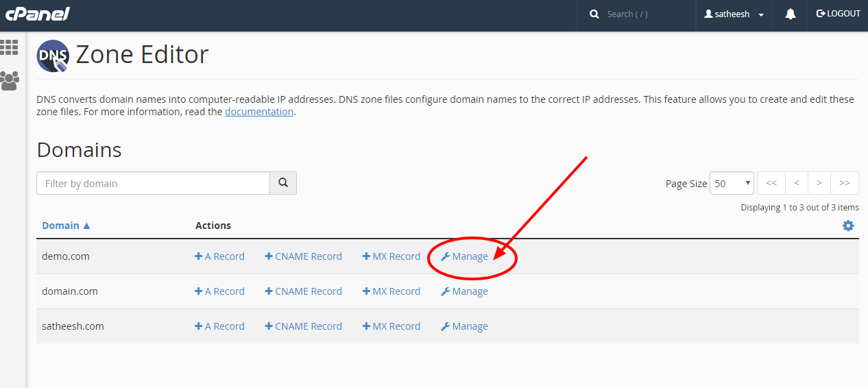Manage the satheesh.com zone

pyautogui.click(x=464, y=326)
